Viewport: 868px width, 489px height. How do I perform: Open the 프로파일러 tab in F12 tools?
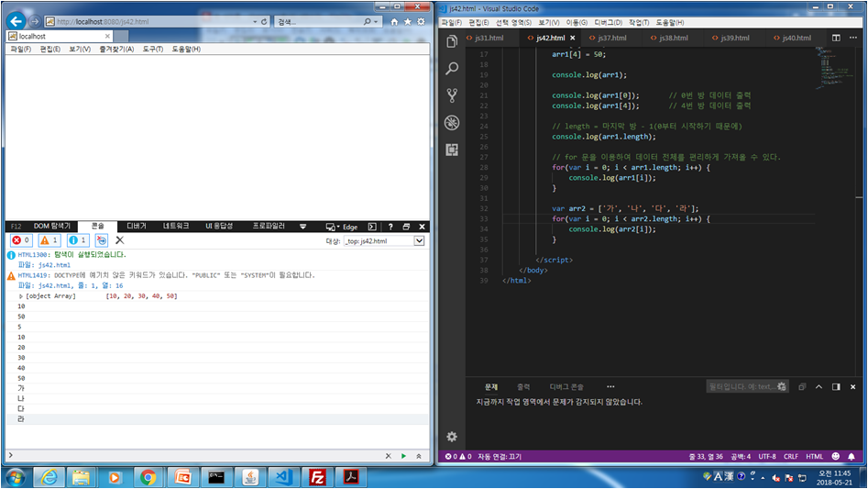point(269,226)
